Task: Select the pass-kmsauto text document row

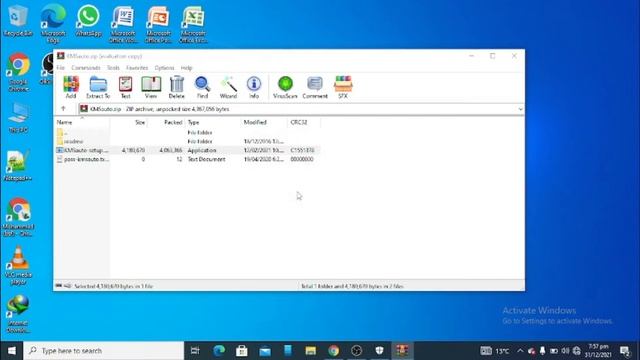Action: coord(187,159)
